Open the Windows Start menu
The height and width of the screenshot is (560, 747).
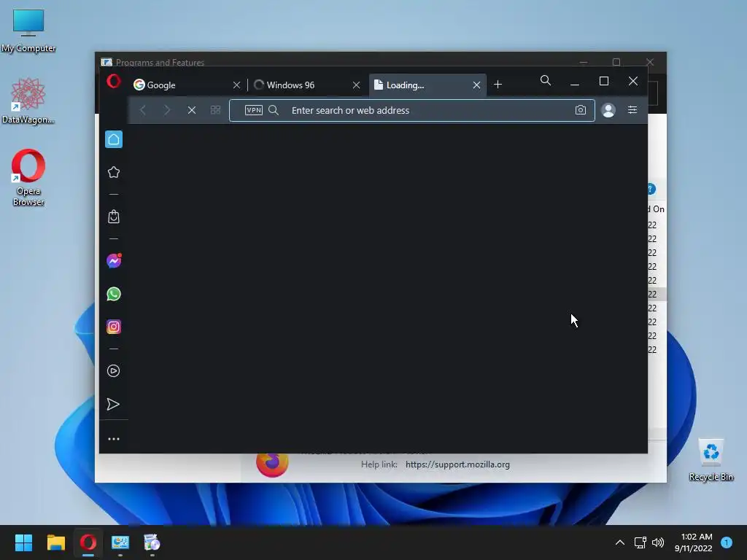23,542
